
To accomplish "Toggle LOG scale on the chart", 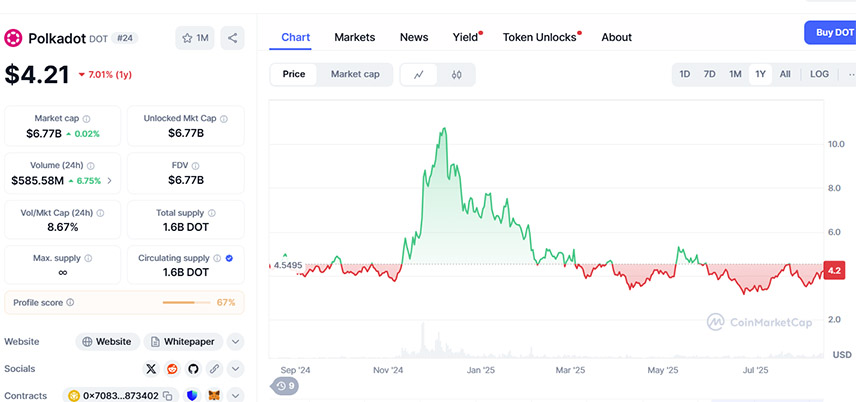I will (819, 74).
